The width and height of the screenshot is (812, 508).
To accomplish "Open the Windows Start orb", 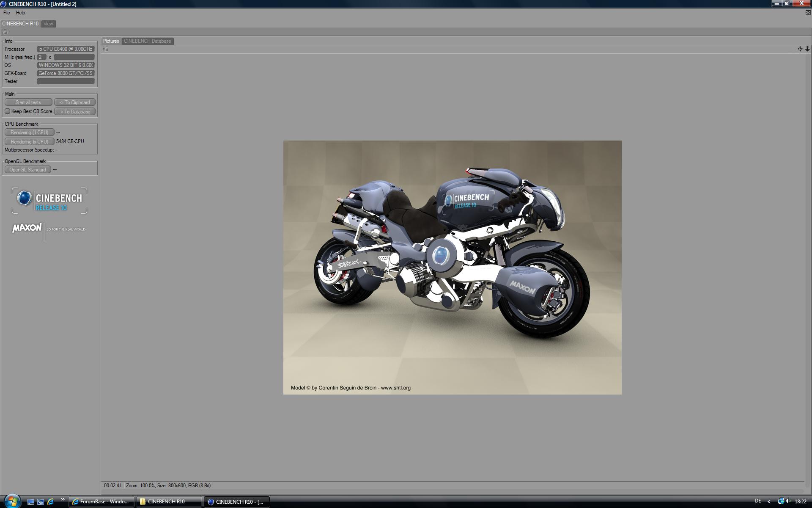I will [x=12, y=501].
